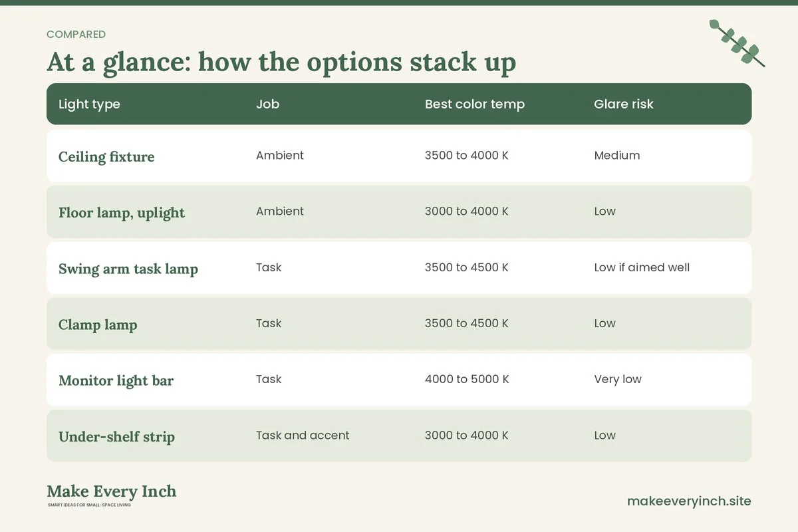Select the 'Ceiling fixture' row label
This screenshot has width=798, height=532.
(x=106, y=157)
